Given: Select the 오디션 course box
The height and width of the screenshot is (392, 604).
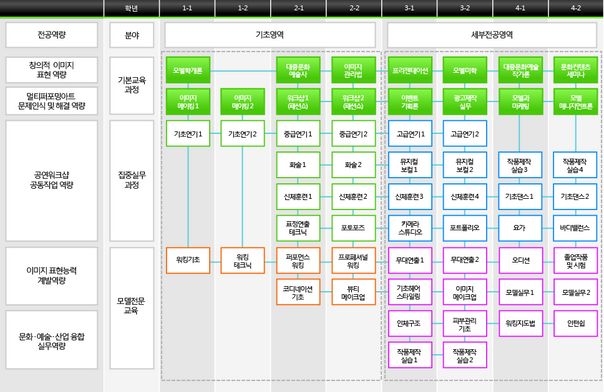Looking at the screenshot, I should pos(520,260).
